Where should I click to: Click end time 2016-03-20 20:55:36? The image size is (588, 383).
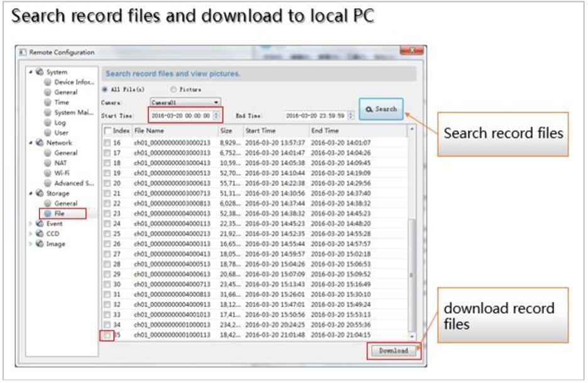tap(341, 325)
